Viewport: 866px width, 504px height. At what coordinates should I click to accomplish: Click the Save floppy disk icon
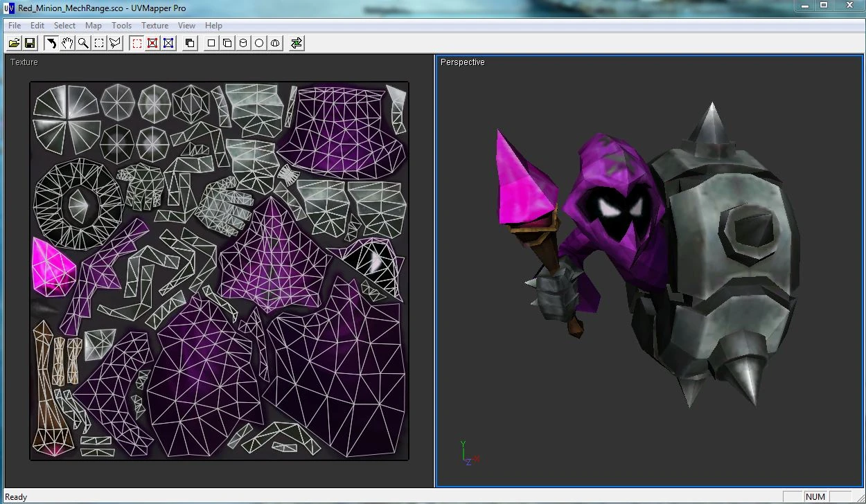pos(30,43)
